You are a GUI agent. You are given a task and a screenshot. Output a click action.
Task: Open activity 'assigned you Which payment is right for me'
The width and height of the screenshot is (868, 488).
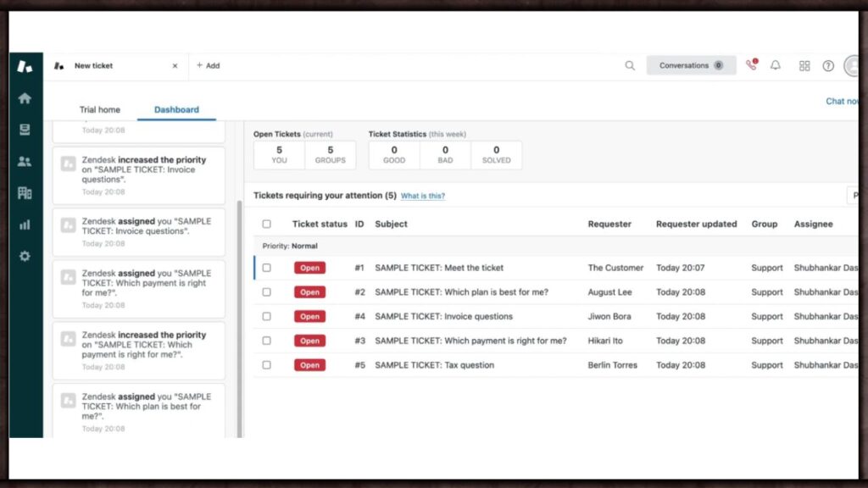[139, 289]
